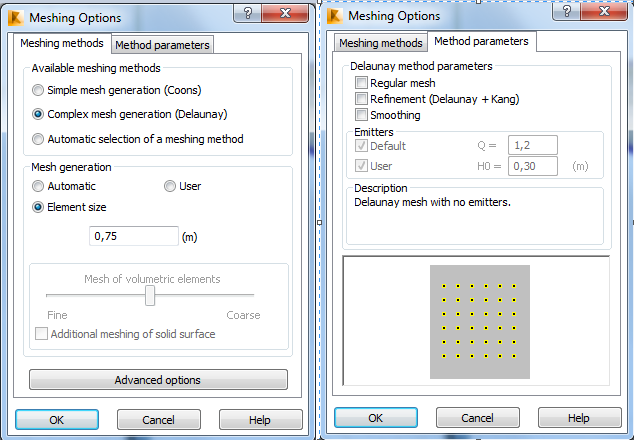Click OK in the left window
Viewport: 634px width, 440px height.
coord(57,420)
